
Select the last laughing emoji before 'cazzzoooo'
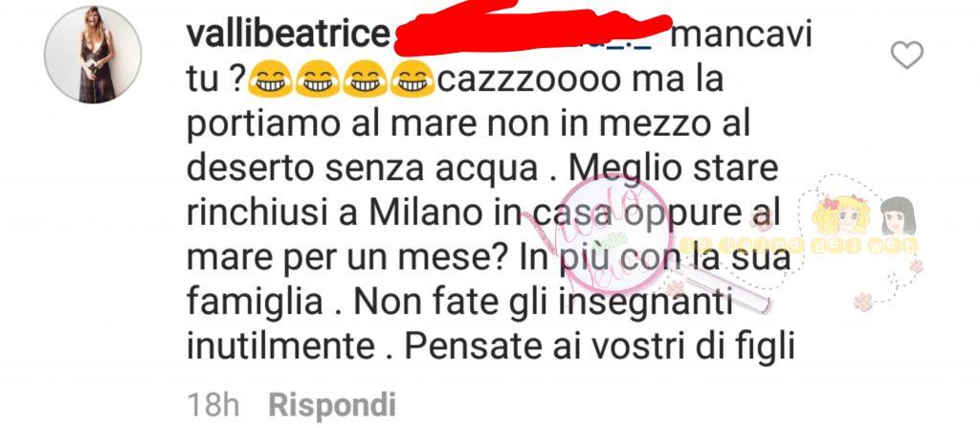point(412,79)
